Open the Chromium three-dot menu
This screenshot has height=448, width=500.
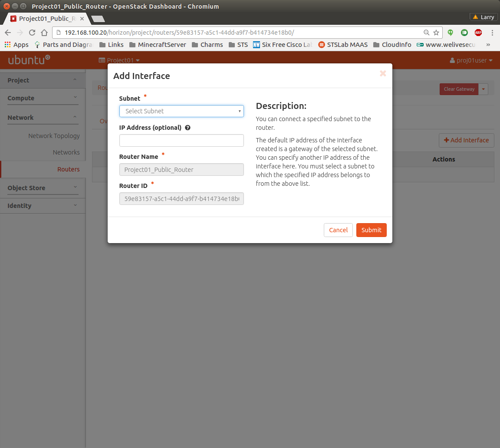point(492,33)
